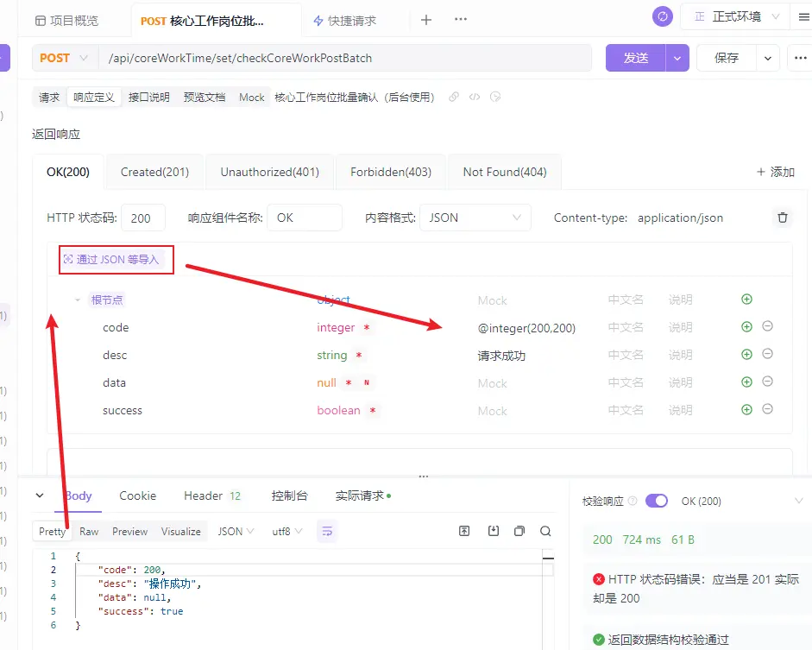Viewport: 812px width, 650px height.
Task: Expand the 保存 dropdown arrow
Action: click(768, 58)
